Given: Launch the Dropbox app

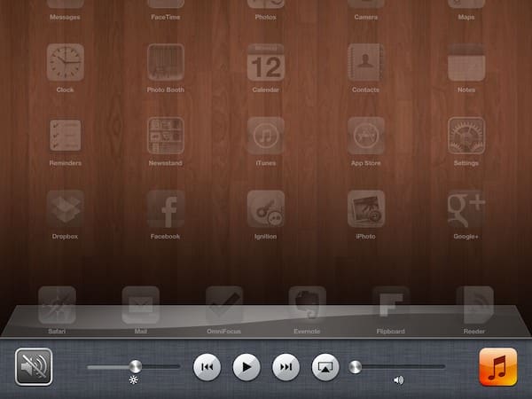Looking at the screenshot, I should (x=65, y=209).
